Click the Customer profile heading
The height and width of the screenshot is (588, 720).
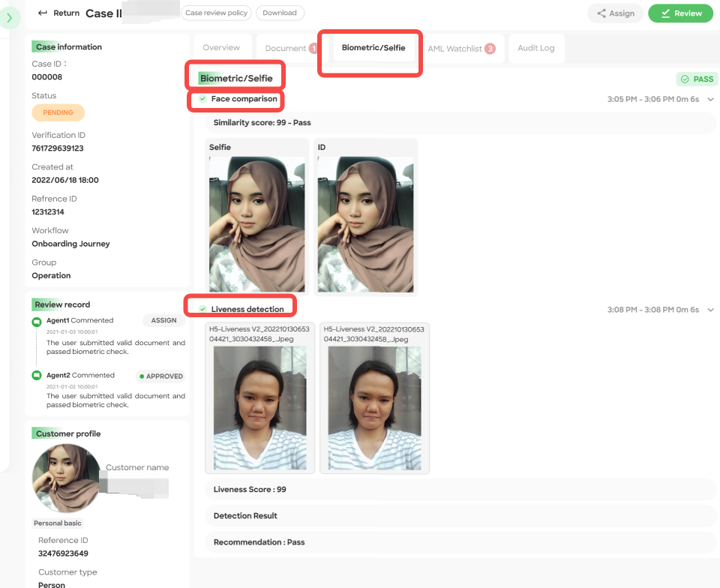click(68, 433)
